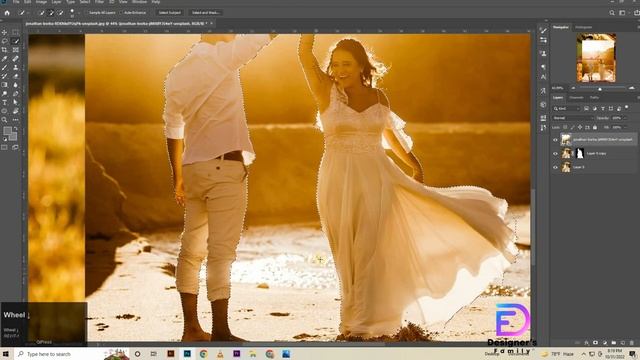
Task: Click the foreground color swatch
Action: pos(7,131)
